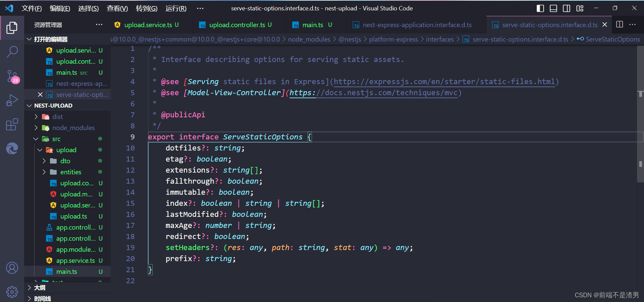Open the 运行(R) menu

click(x=176, y=8)
